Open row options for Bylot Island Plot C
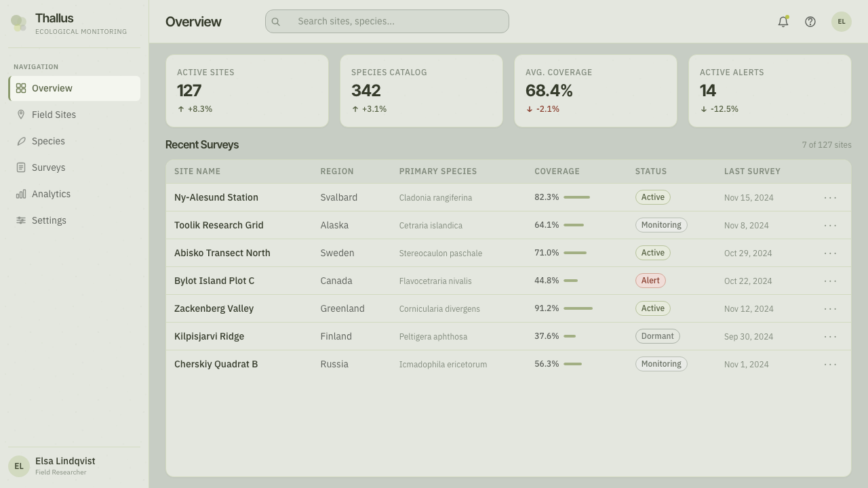Image resolution: width=868 pixels, height=488 pixels. [x=831, y=281]
